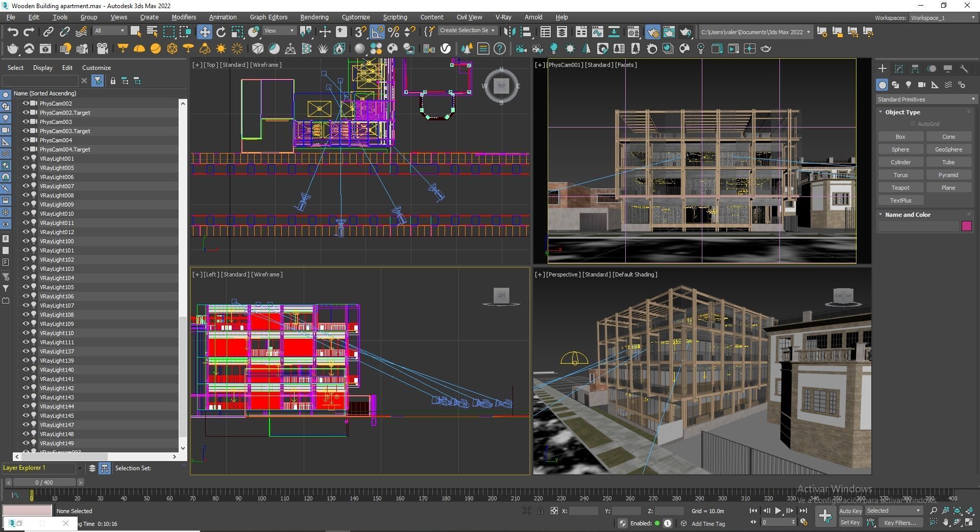Click the Teapot object type button
980x532 pixels.
[900, 188]
